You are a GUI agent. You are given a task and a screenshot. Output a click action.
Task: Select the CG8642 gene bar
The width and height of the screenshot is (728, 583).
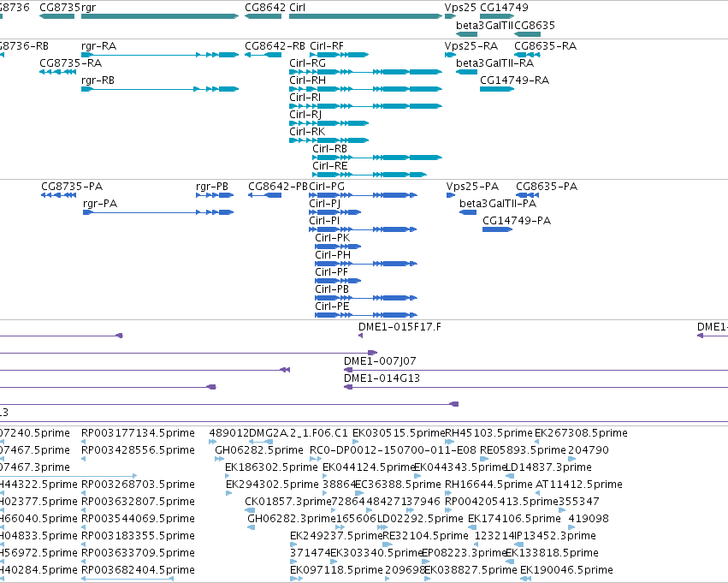pyautogui.click(x=263, y=16)
